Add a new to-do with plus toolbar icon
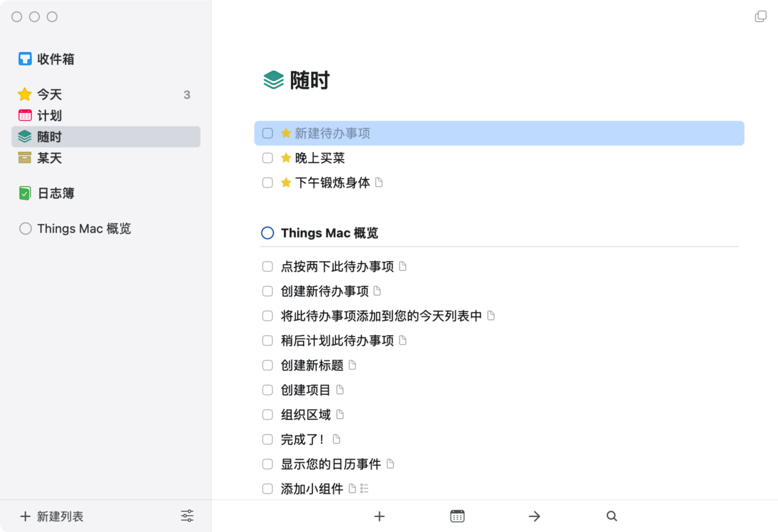This screenshot has width=778, height=532. click(380, 516)
